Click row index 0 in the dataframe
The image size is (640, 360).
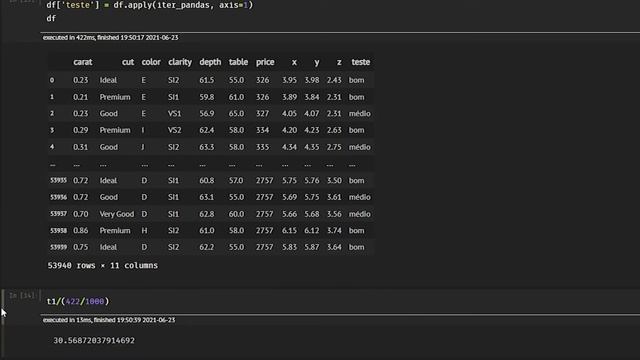[x=52, y=80]
